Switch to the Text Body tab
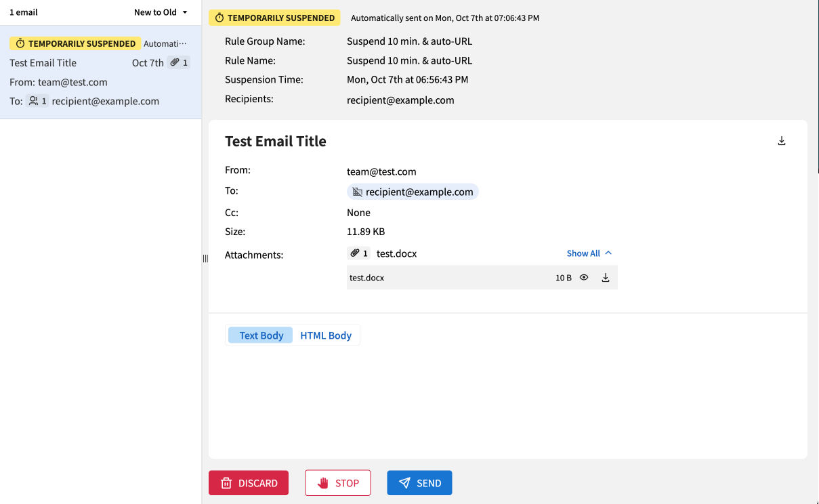Image resolution: width=819 pixels, height=504 pixels. click(x=261, y=335)
